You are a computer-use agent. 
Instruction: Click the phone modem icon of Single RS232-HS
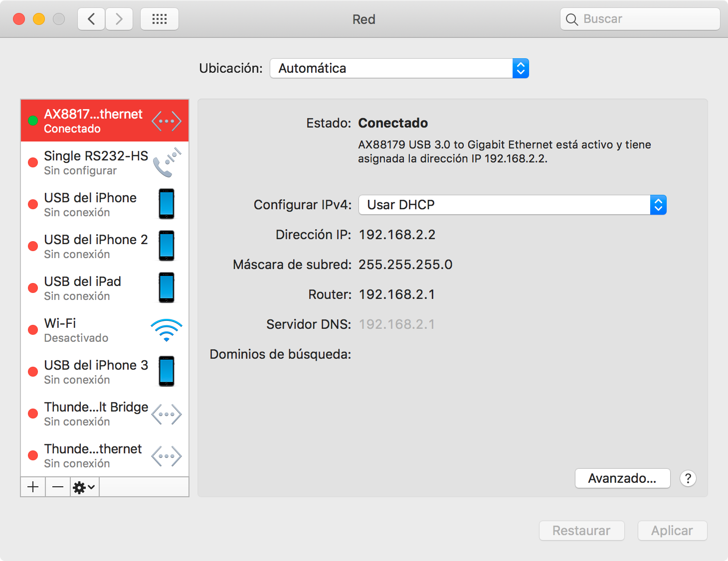click(167, 162)
